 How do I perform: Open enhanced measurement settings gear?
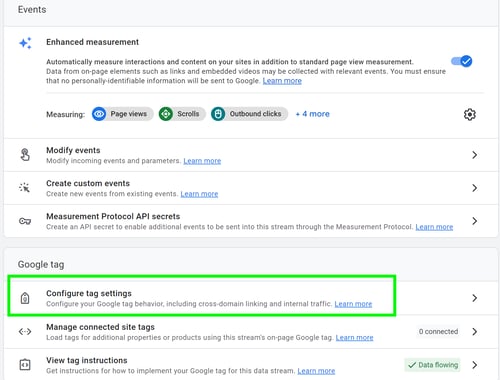click(x=470, y=114)
